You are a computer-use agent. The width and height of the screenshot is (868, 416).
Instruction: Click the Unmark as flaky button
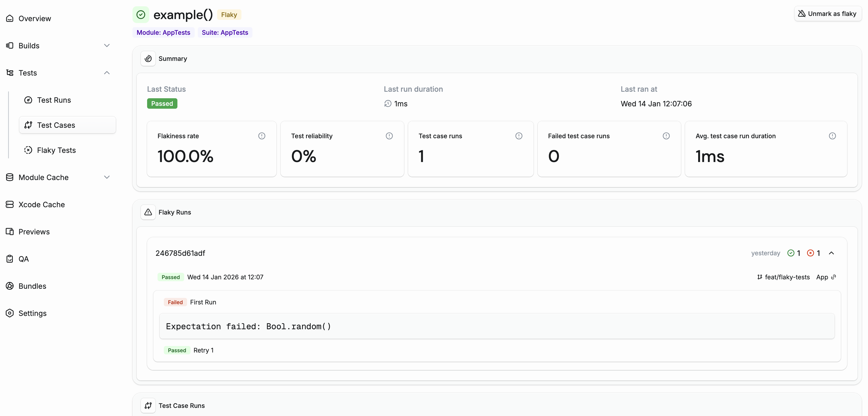click(x=828, y=14)
